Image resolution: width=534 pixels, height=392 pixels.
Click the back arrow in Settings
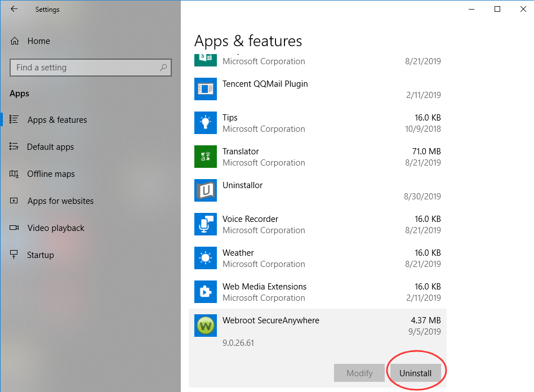(14, 9)
